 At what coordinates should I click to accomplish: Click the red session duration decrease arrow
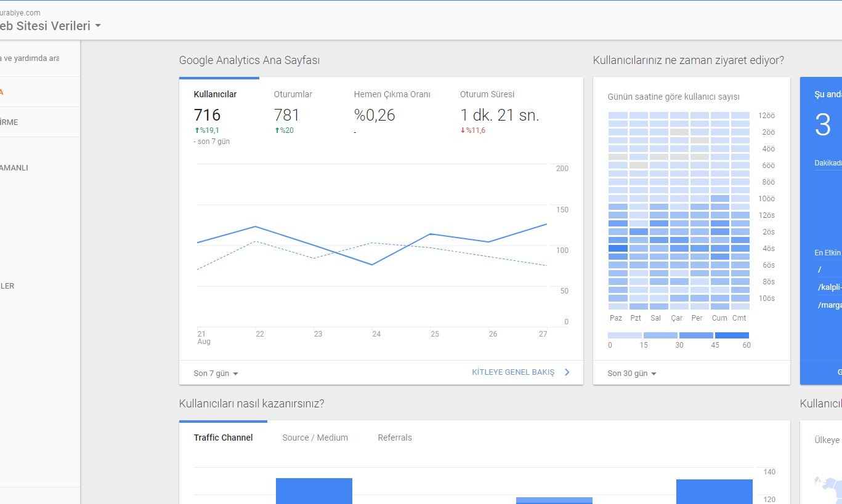[463, 130]
